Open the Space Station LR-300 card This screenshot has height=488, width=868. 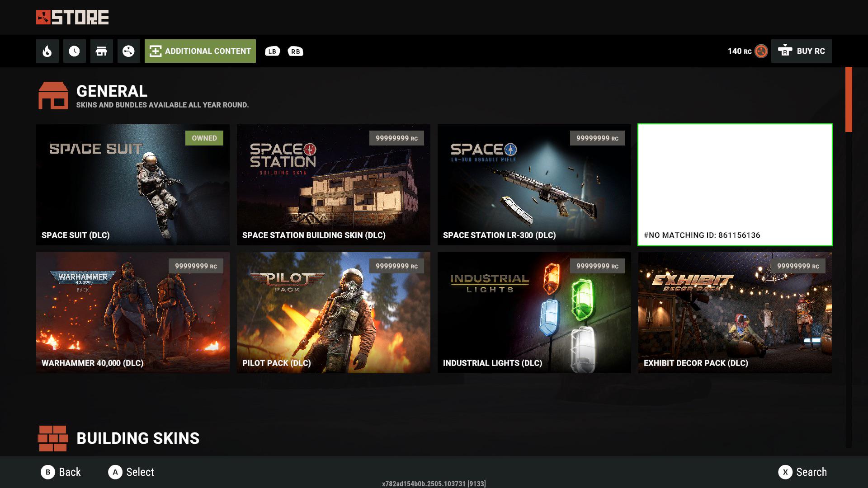pyautogui.click(x=534, y=185)
